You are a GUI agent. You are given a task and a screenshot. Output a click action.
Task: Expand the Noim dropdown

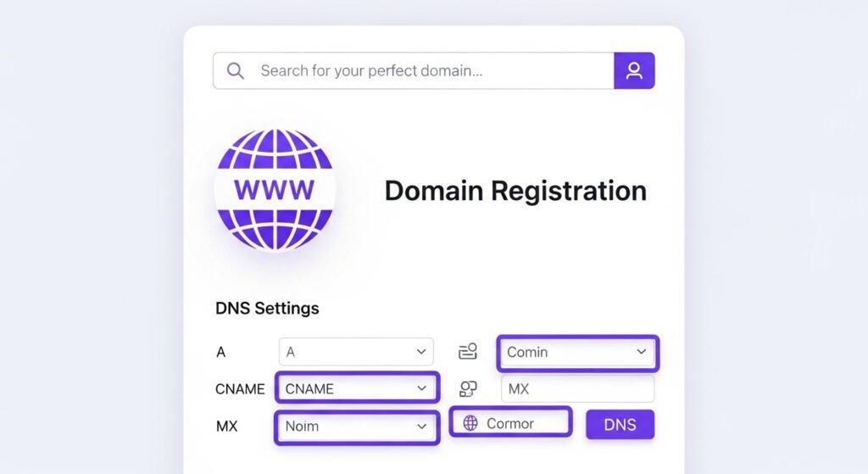tap(357, 427)
